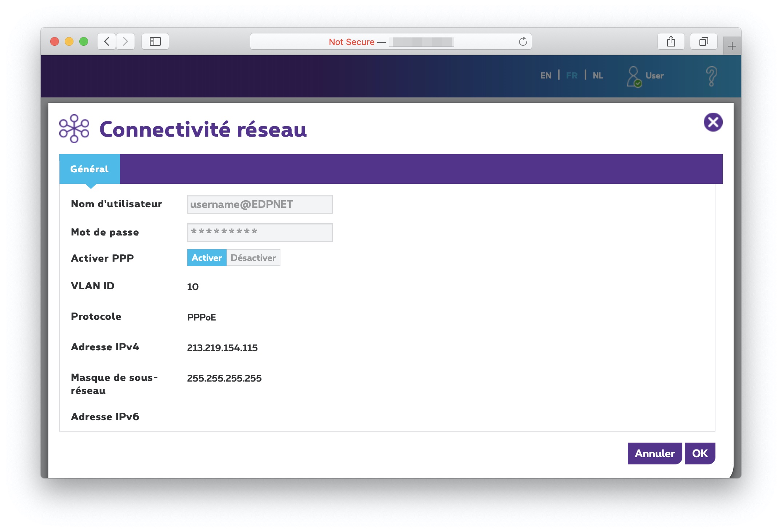Open a new Safari tab
Image resolution: width=782 pixels, height=532 pixels.
click(x=732, y=46)
